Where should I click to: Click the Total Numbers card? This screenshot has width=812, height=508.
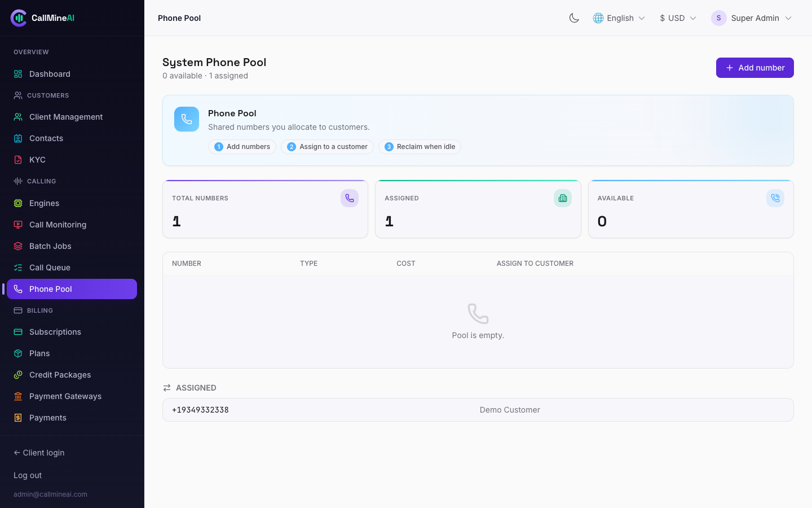pyautogui.click(x=265, y=209)
